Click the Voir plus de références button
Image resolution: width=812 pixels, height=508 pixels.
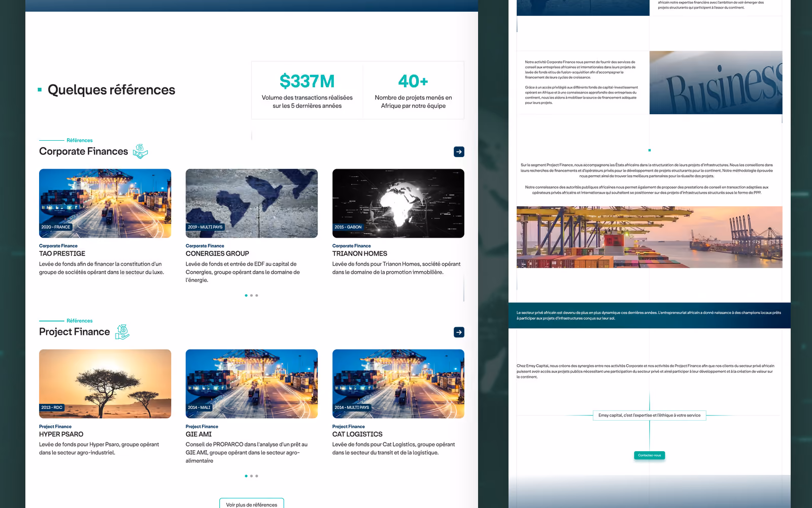point(252,503)
